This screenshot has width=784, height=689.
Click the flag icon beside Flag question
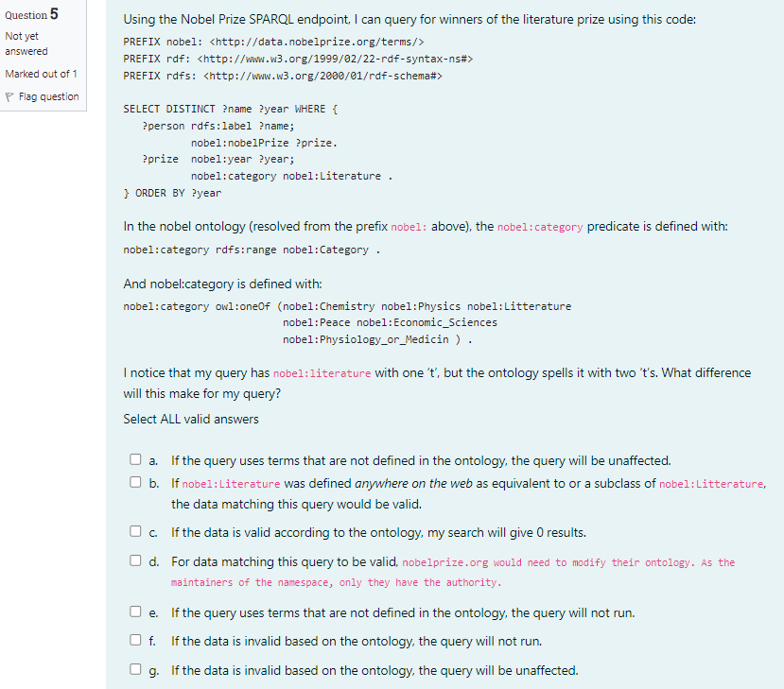pyautogui.click(x=9, y=97)
